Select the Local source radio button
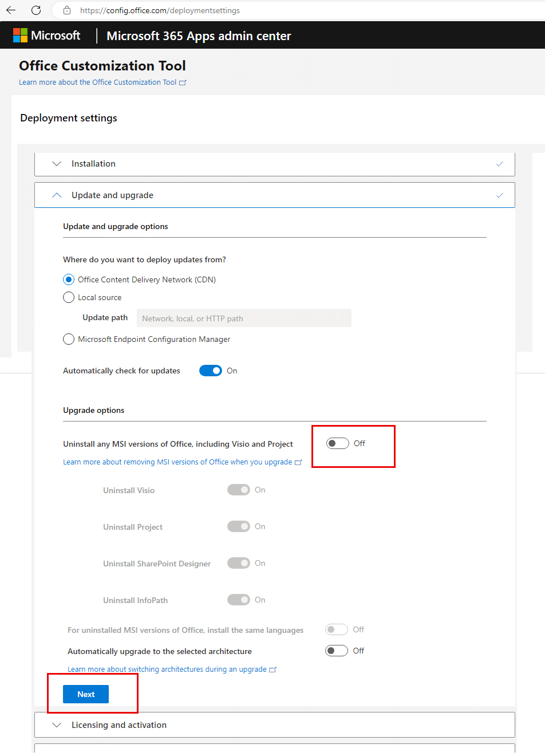 [x=69, y=297]
